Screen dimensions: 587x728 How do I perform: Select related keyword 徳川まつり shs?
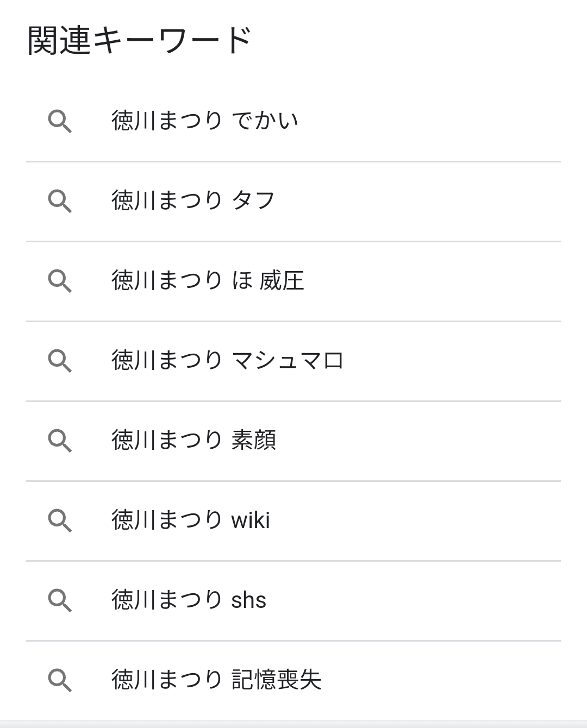[x=189, y=600]
